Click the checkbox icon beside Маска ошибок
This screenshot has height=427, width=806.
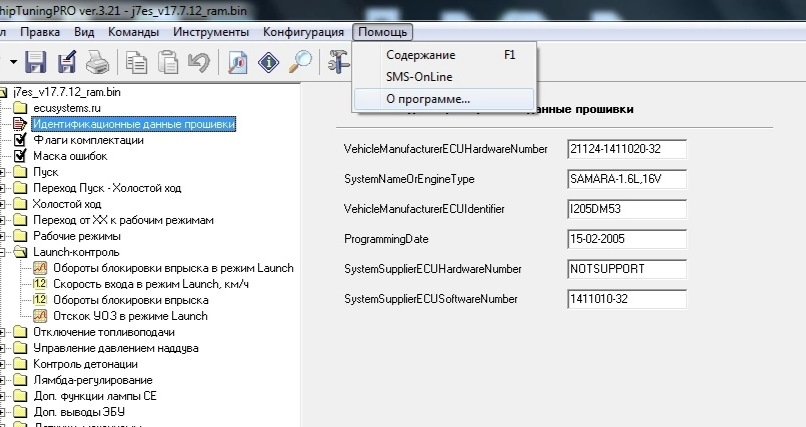point(20,156)
